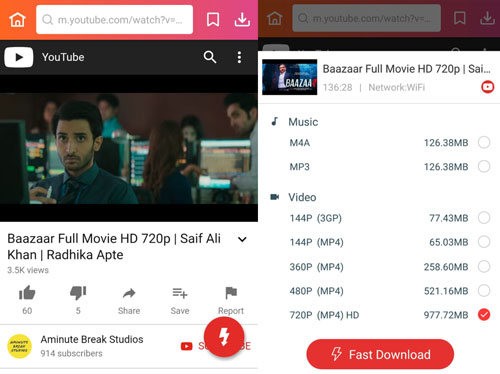Dislike the video with thumbs down
The image size is (500, 374).
tap(78, 293)
